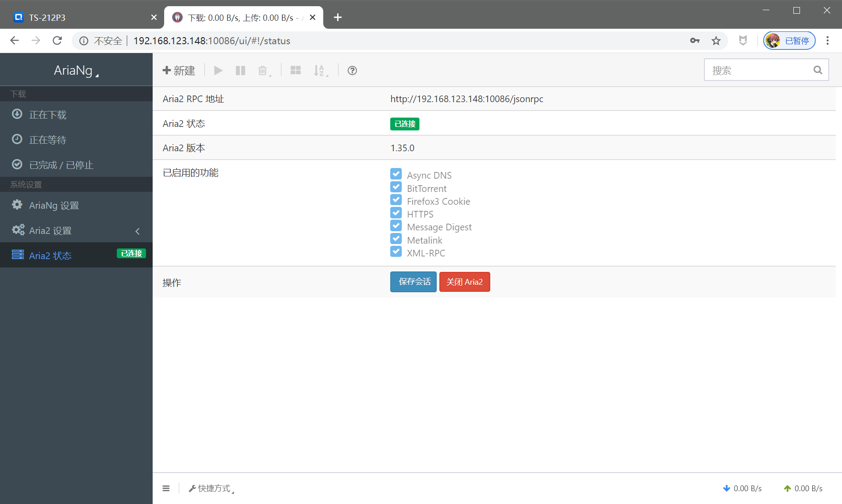Image resolution: width=842 pixels, height=504 pixels.
Task: Go back in browser history
Action: click(x=15, y=41)
